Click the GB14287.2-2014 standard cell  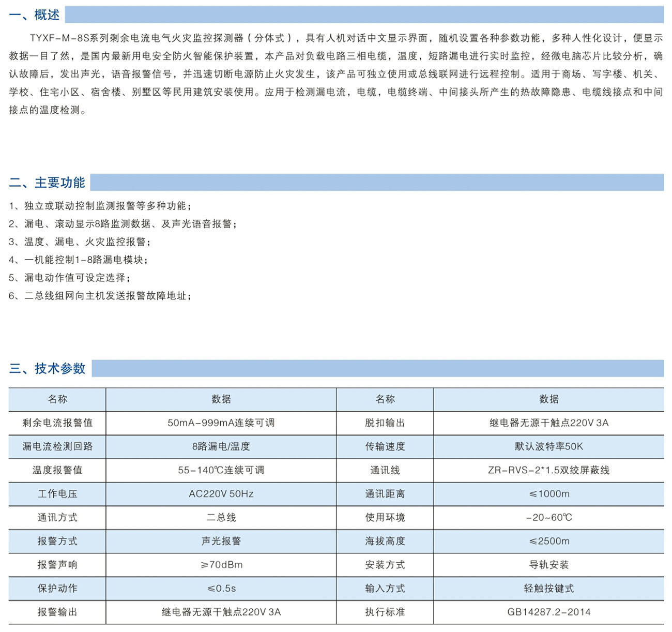548,612
